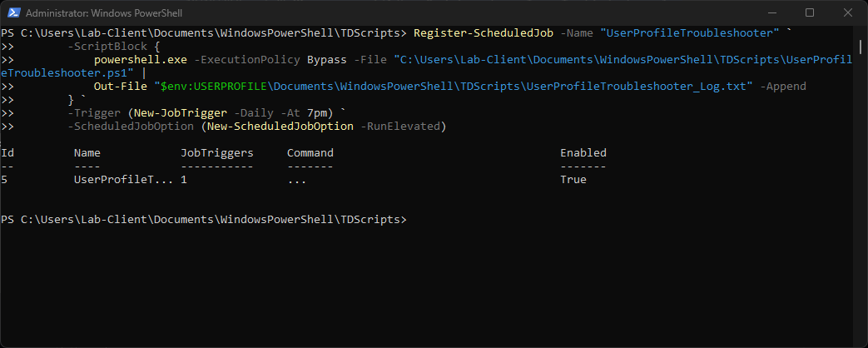The height and width of the screenshot is (348, 868).
Task: Click the powershell.exe command text
Action: (141, 60)
